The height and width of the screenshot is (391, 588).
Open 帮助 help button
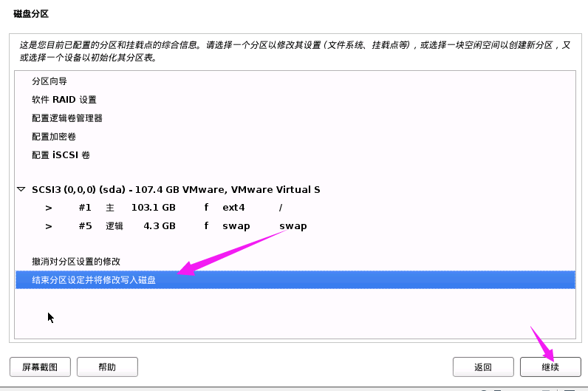[x=107, y=367]
